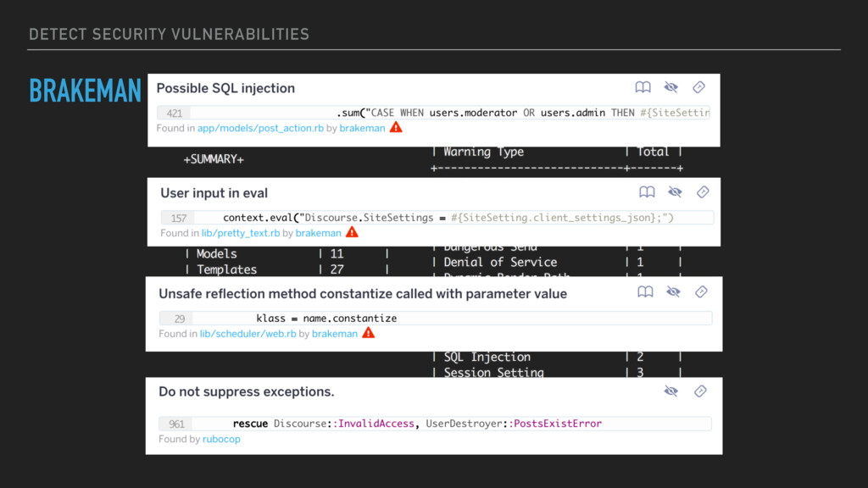Click line number 421 in code snippet

click(174, 114)
